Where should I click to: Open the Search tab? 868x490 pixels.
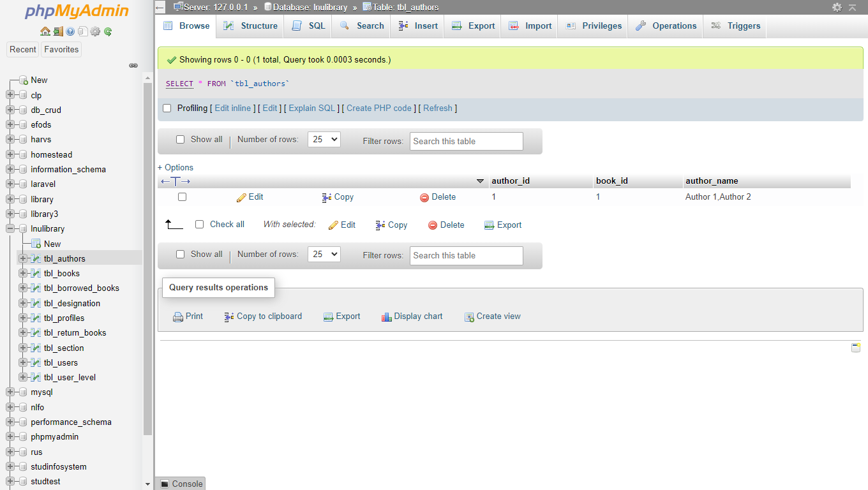(361, 26)
